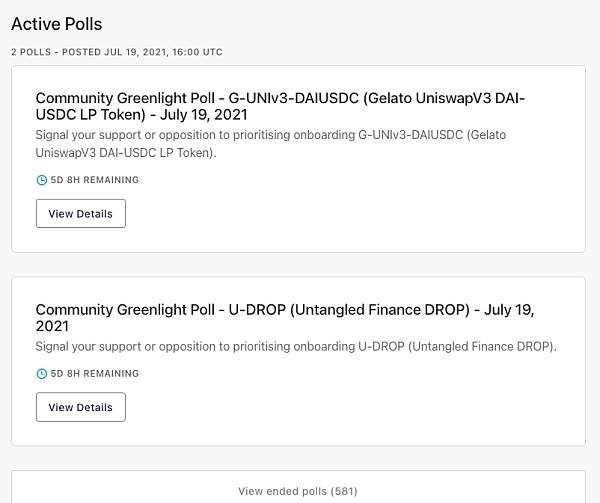Click 5D 8H Remaining on second poll
The height and width of the screenshot is (503, 600).
(x=95, y=374)
